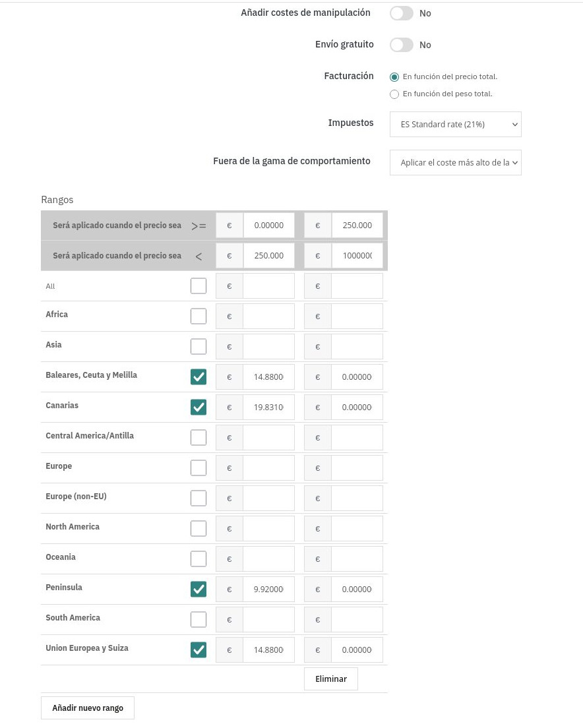Click the Envío gratuito label
Screen dimensions: 583x728
click(x=344, y=44)
